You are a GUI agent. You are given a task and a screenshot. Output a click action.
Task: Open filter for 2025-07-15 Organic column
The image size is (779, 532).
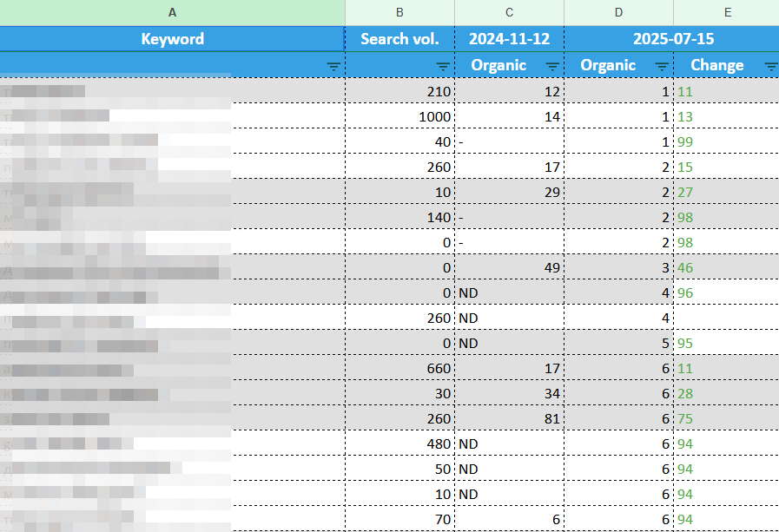[x=662, y=66]
